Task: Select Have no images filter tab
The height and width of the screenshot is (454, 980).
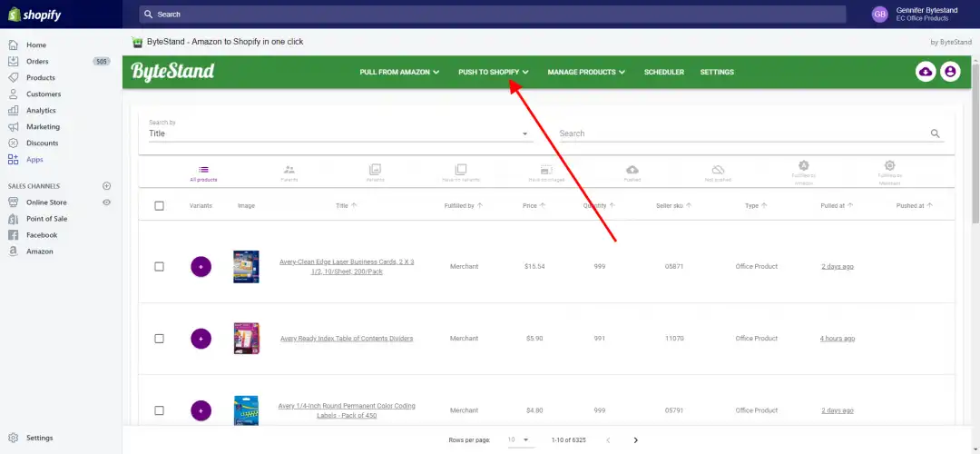Action: [x=546, y=173]
